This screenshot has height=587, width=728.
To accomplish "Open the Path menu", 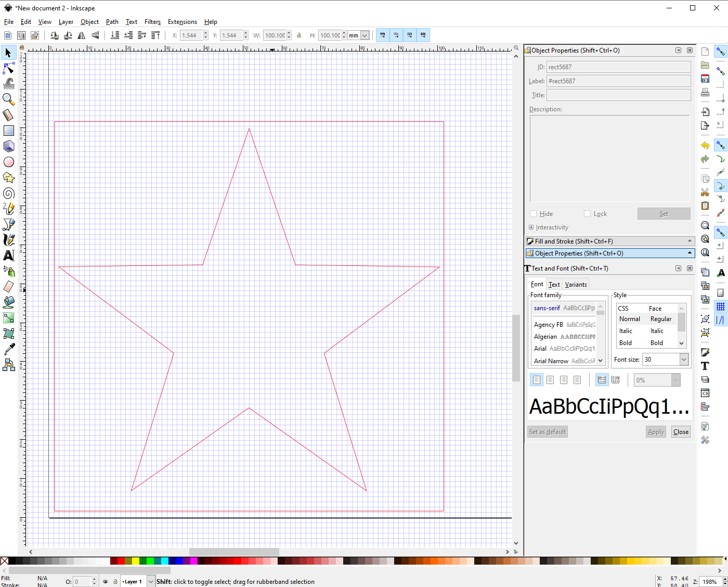I will 112,22.
